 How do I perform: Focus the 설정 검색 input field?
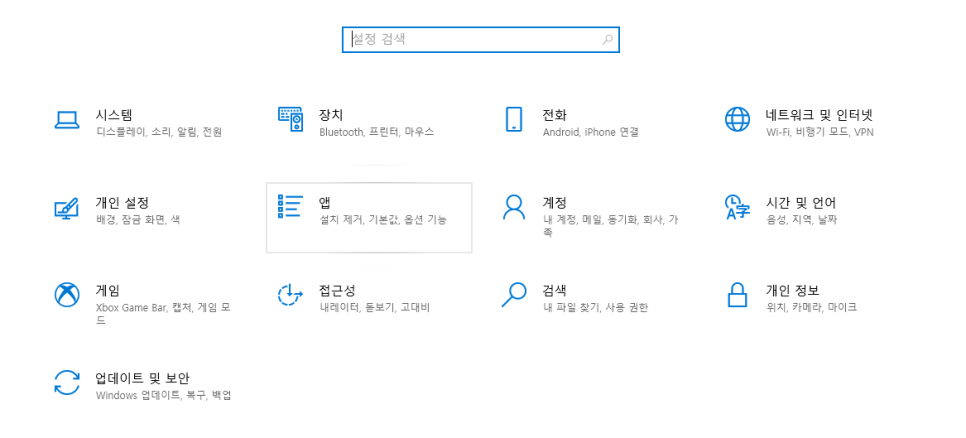coord(481,39)
